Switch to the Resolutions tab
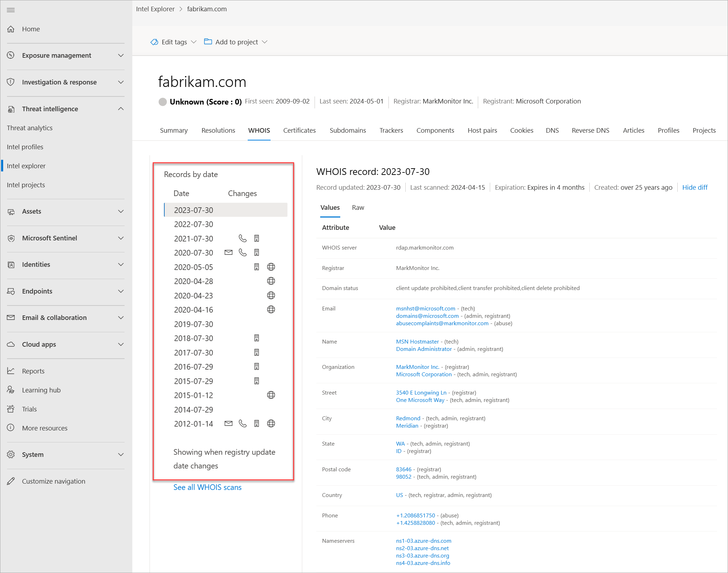The height and width of the screenshot is (573, 728). pos(218,130)
